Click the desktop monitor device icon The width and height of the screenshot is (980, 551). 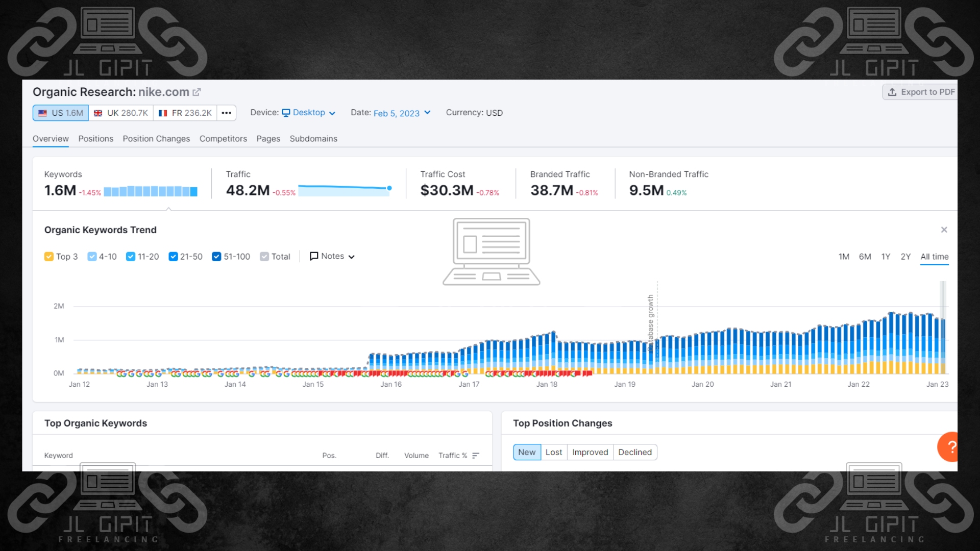(x=286, y=113)
